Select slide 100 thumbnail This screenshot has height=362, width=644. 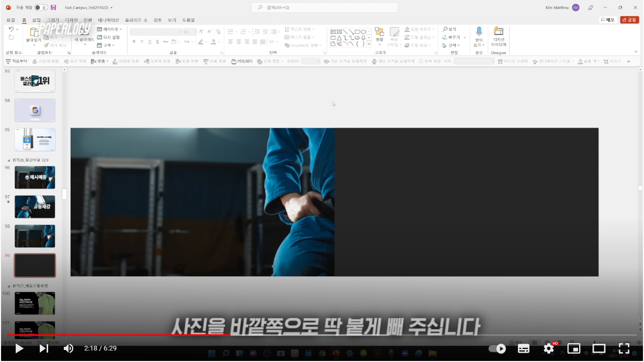[x=35, y=303]
